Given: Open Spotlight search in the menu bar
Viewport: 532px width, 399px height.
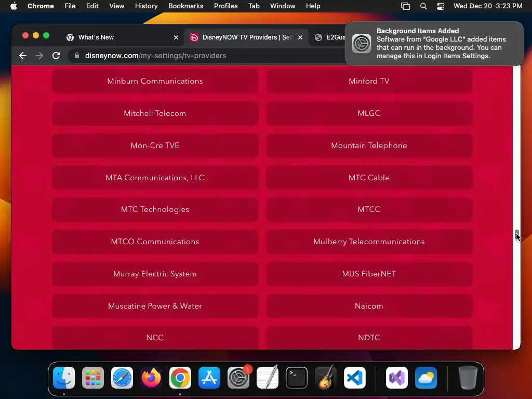Looking at the screenshot, I should 423,6.
